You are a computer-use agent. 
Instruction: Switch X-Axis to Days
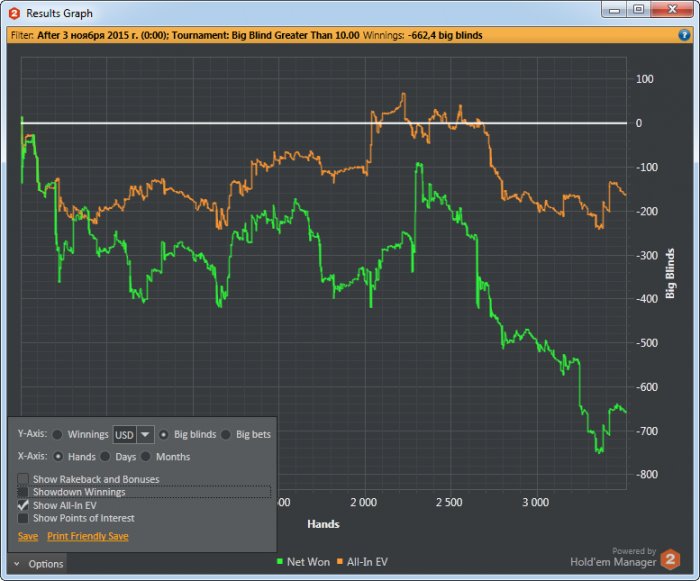tap(105, 457)
